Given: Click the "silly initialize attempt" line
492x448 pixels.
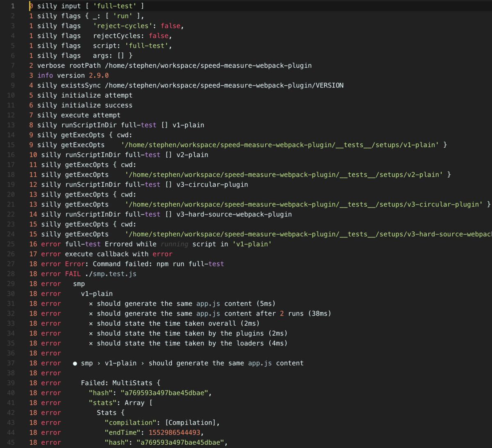Looking at the screenshot, I should pos(80,95).
